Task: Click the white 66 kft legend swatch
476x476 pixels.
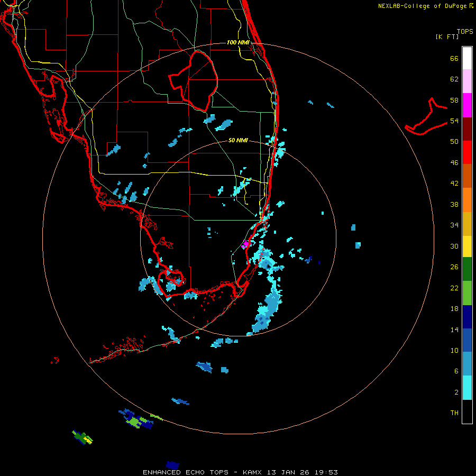Action: pos(467,58)
